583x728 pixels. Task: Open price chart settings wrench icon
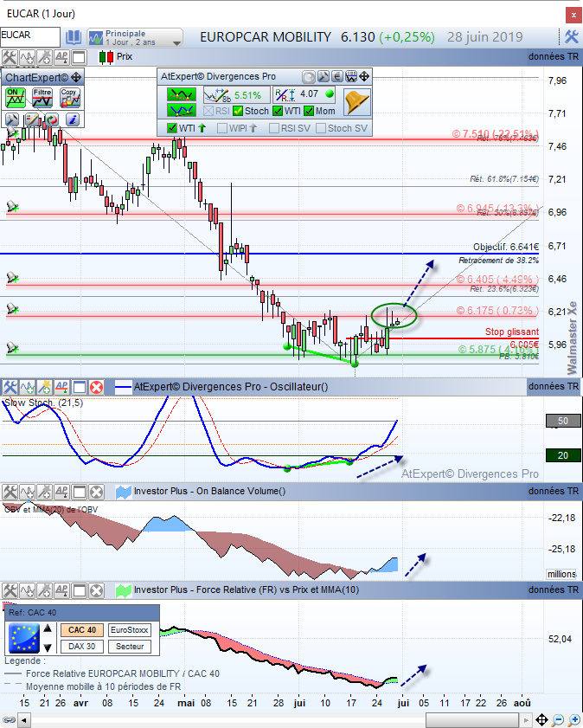(10, 57)
